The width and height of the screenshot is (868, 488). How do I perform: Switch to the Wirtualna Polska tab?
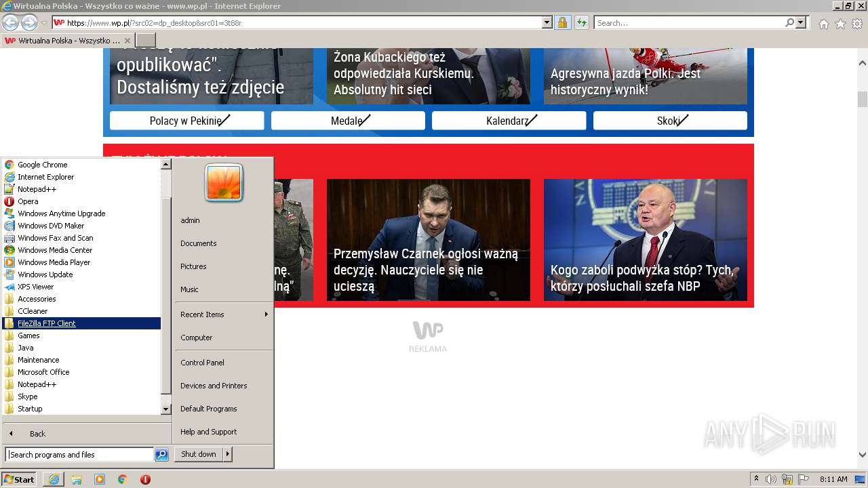68,41
